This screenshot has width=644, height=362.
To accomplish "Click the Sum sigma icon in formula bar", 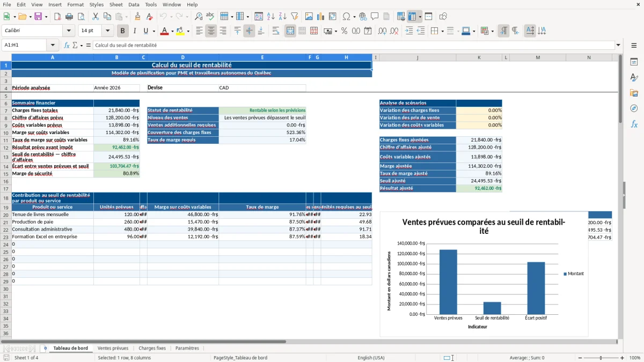I will (x=75, y=46).
